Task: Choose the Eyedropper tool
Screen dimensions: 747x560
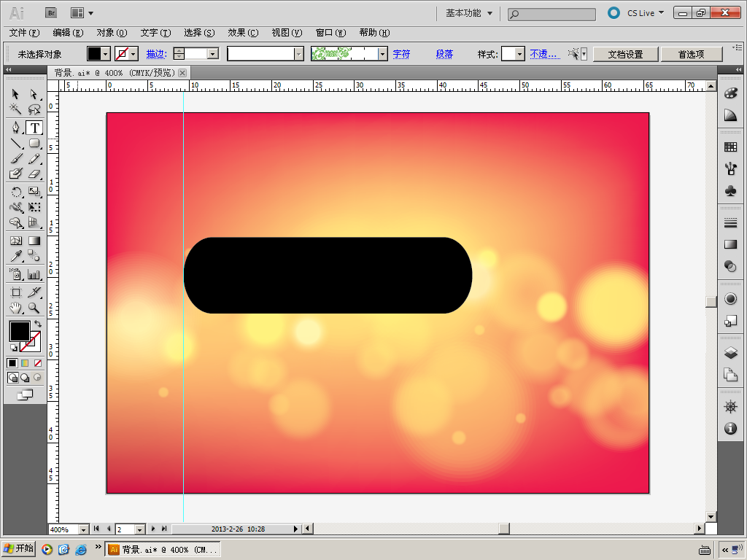Action: click(15, 256)
